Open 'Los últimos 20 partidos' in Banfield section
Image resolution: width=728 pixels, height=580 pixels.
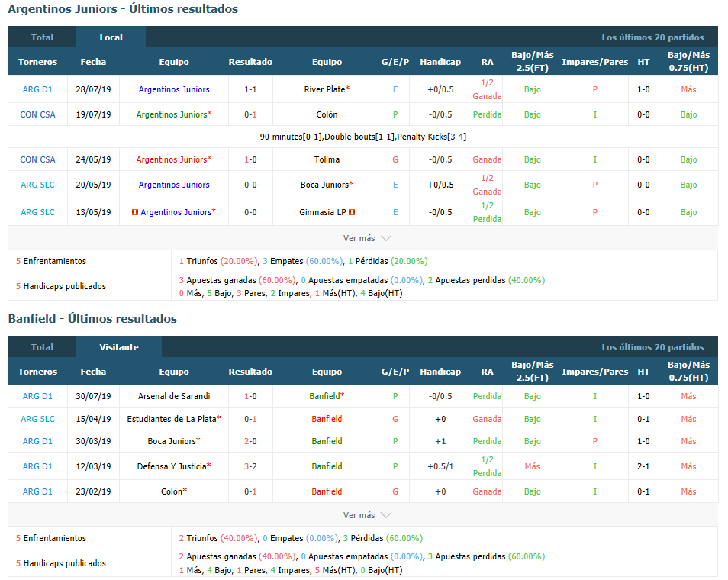coord(652,347)
